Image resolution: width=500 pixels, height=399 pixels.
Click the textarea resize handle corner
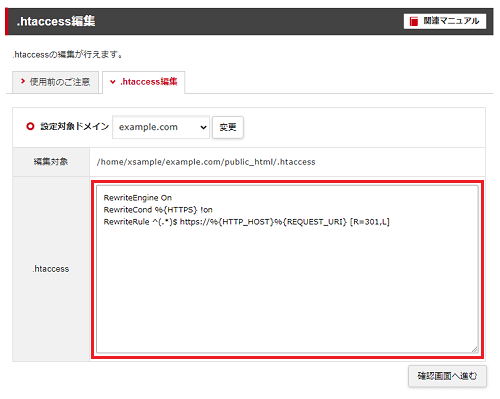pyautogui.click(x=475, y=349)
